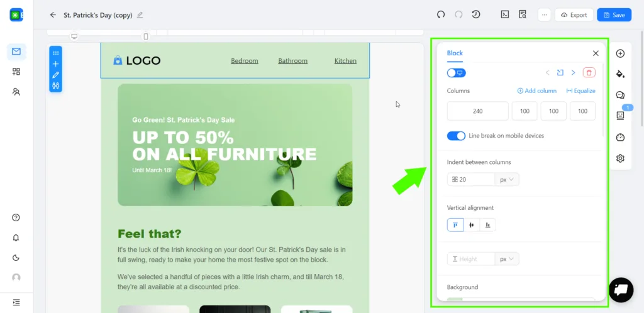
Task: Open the help question mark icon
Action: [x=16, y=217]
